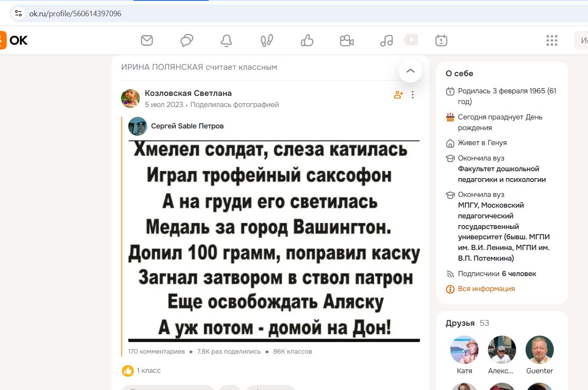The image size is (588, 390).
Task: Open the apps grid menu icon
Action: click(552, 40)
